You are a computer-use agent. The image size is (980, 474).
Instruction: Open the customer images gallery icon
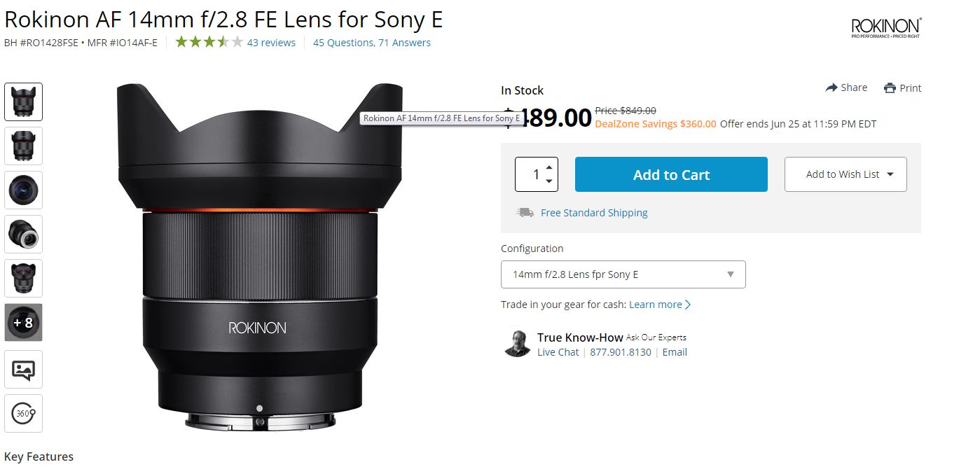24,370
